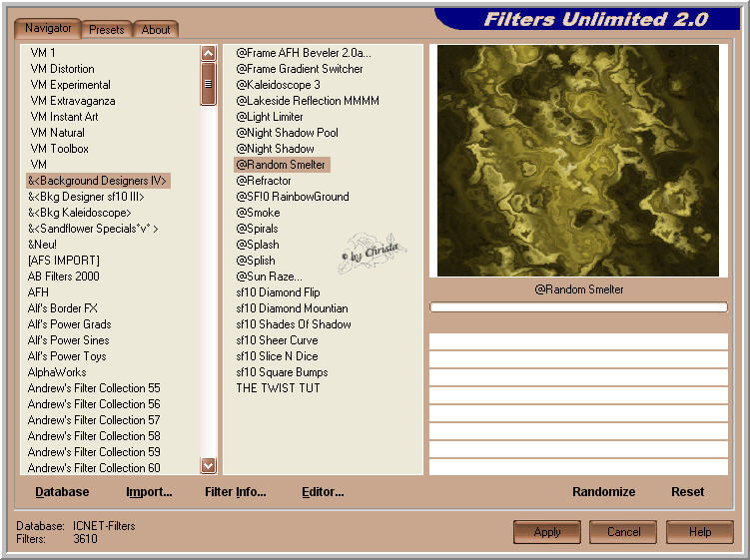The width and height of the screenshot is (750, 560).
Task: Select Alf's Border FX category
Action: pos(62,308)
